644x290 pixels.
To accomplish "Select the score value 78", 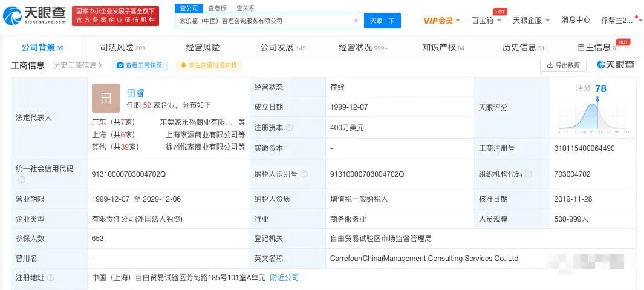I will pos(600,88).
